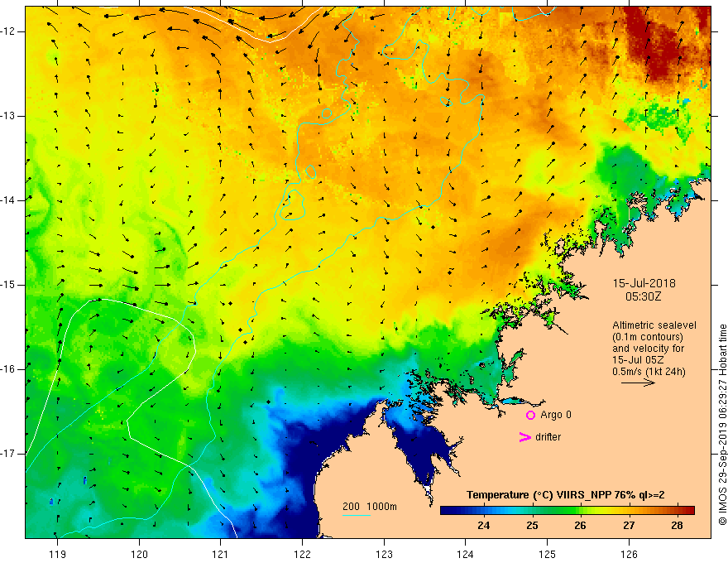
Task: Click colorbar tick value 24
Action: point(483,526)
